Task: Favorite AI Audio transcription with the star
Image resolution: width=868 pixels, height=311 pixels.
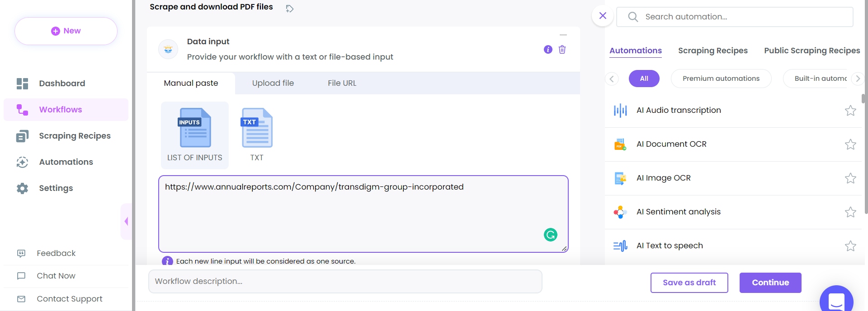Action: click(850, 111)
